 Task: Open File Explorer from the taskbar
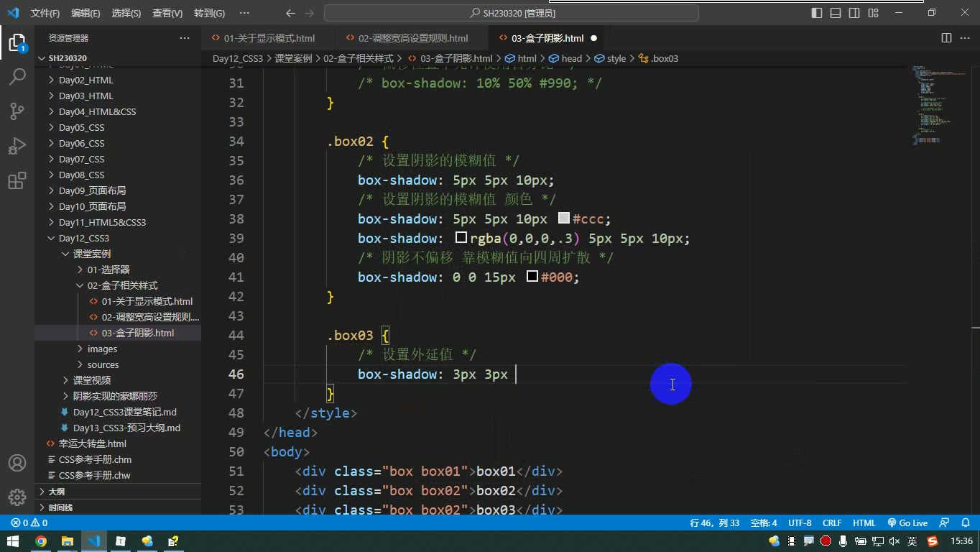[67, 541]
